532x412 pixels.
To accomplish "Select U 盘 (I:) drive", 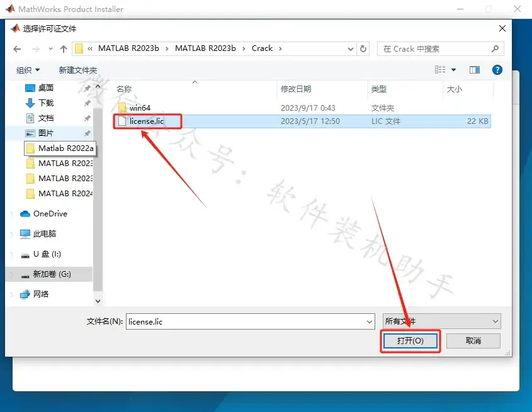I will click(x=47, y=254).
